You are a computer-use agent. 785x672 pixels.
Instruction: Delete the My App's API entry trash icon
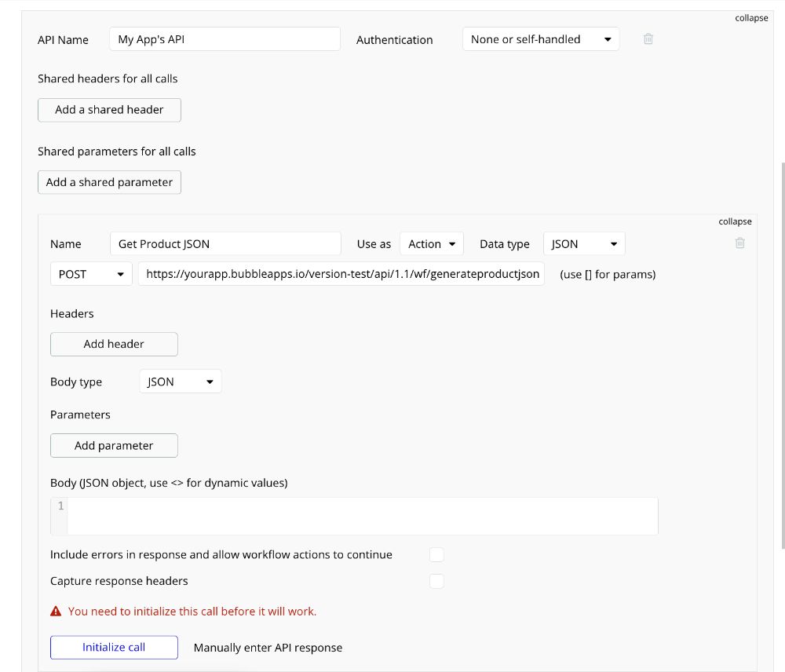pos(648,38)
